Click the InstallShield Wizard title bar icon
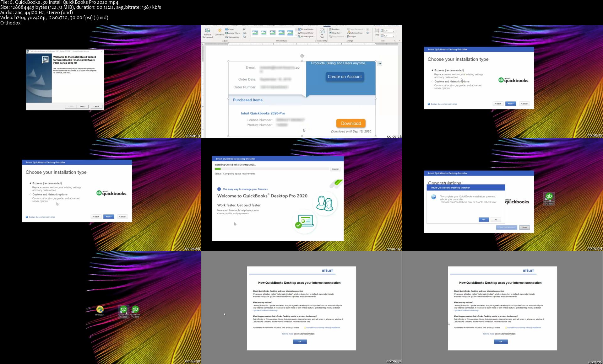Viewport: 603px width, 364px height. coord(28,51)
